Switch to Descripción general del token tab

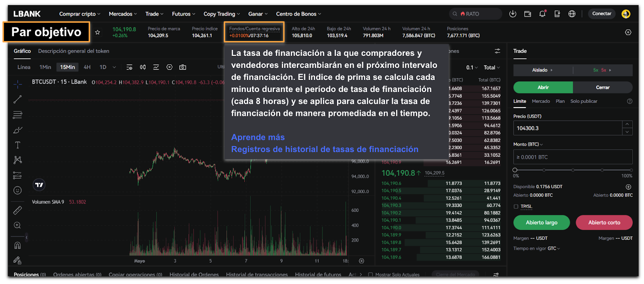[x=74, y=51]
